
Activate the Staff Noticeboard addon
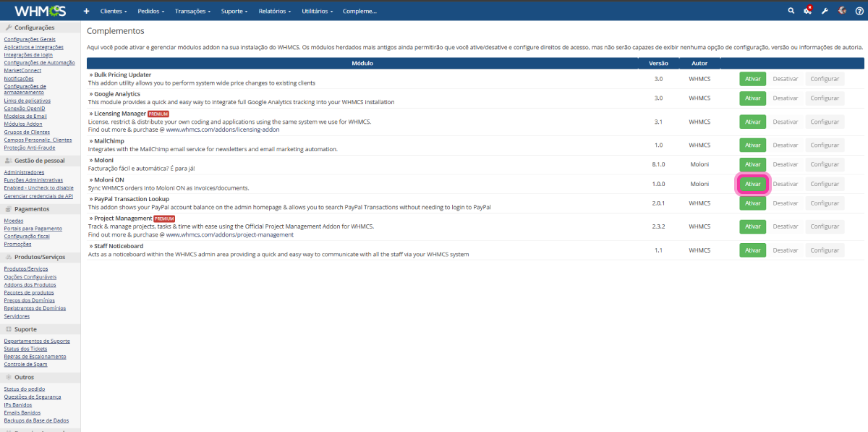pyautogui.click(x=752, y=250)
